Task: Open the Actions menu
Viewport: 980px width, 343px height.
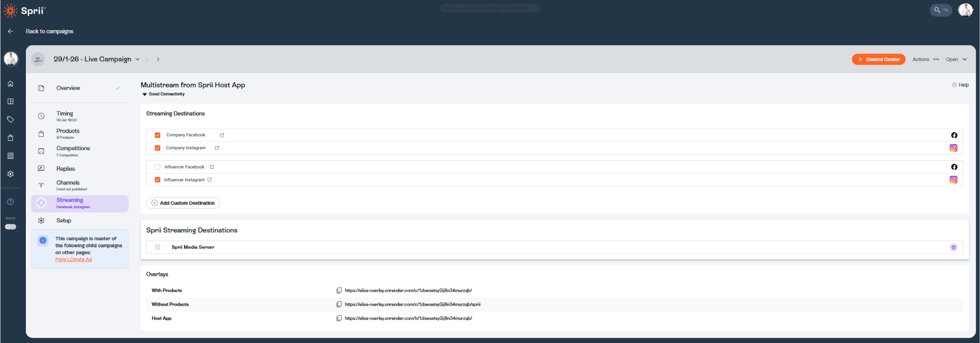Action: pos(925,59)
